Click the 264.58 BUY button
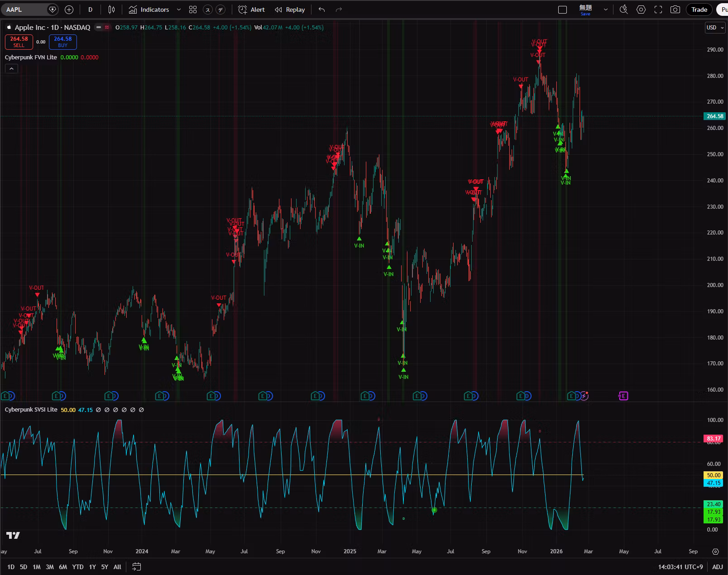 (x=63, y=42)
